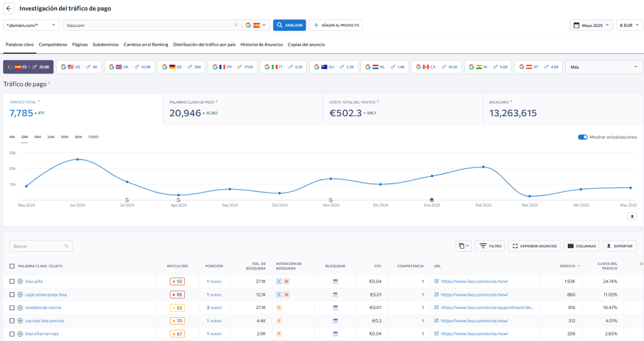Switch to the Páginas tab
The image size is (644, 341).
[80, 45]
